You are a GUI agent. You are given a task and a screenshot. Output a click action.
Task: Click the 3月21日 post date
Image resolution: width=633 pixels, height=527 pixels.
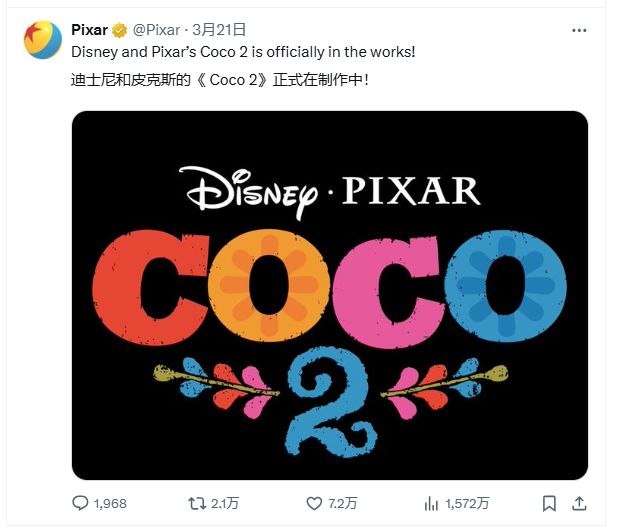coord(223,30)
